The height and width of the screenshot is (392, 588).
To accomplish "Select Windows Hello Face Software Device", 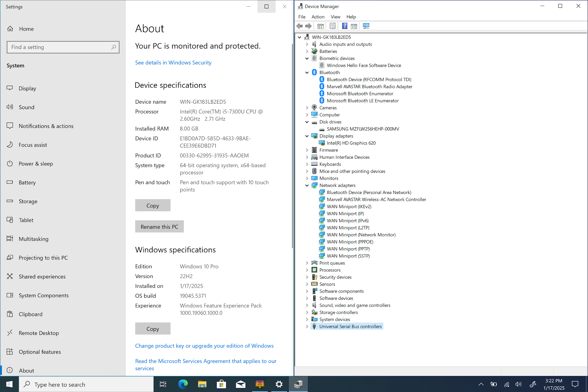I will point(364,65).
